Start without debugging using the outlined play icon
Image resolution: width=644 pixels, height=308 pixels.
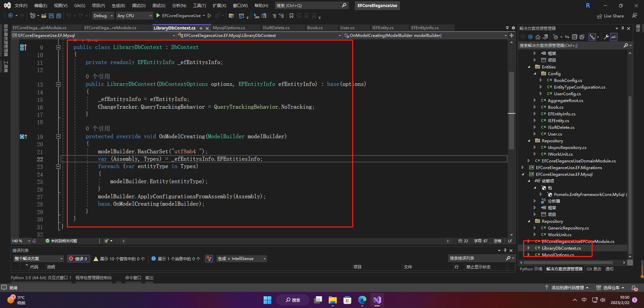pyautogui.click(x=210, y=16)
